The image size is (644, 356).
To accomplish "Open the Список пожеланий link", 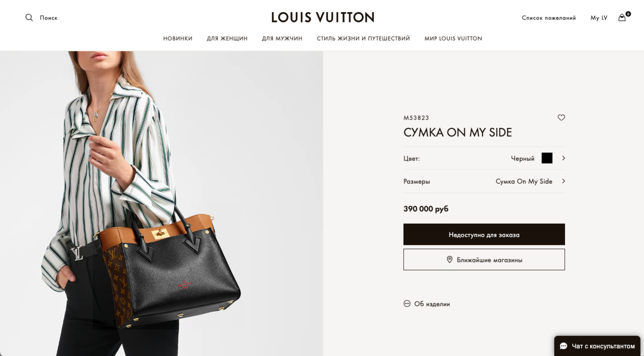I will pyautogui.click(x=549, y=18).
